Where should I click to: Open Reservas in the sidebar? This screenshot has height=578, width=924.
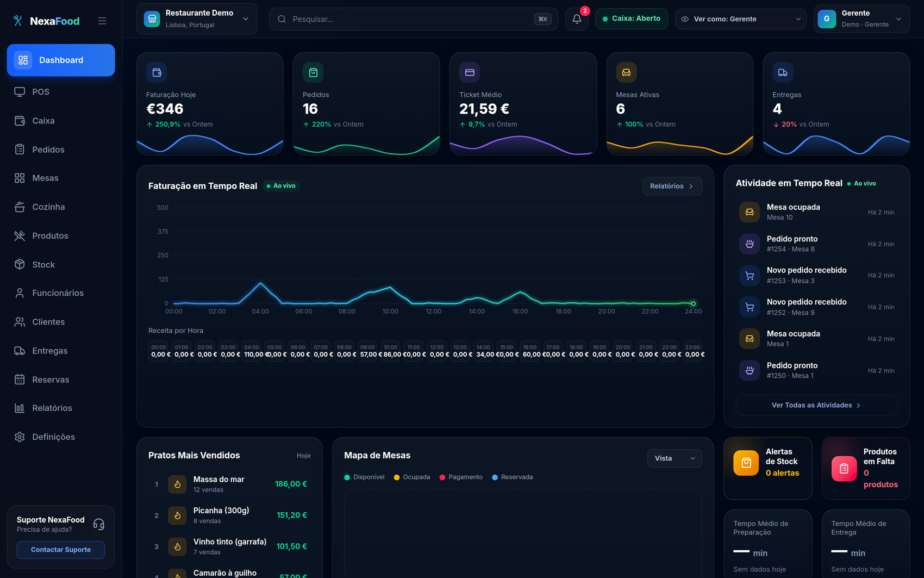[61, 380]
